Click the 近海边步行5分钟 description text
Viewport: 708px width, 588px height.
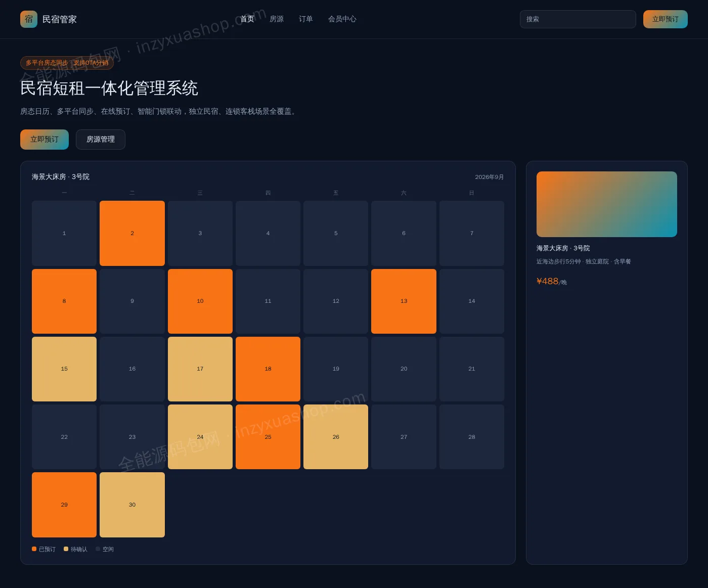tap(584, 261)
